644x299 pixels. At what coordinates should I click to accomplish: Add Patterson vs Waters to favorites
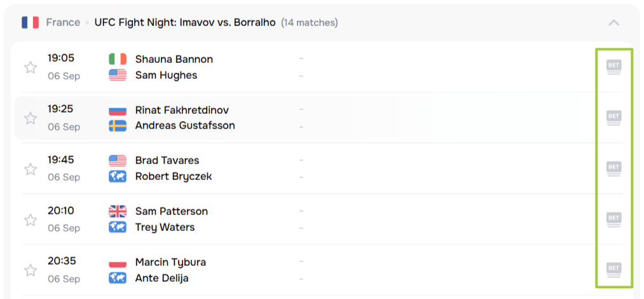[x=31, y=220]
